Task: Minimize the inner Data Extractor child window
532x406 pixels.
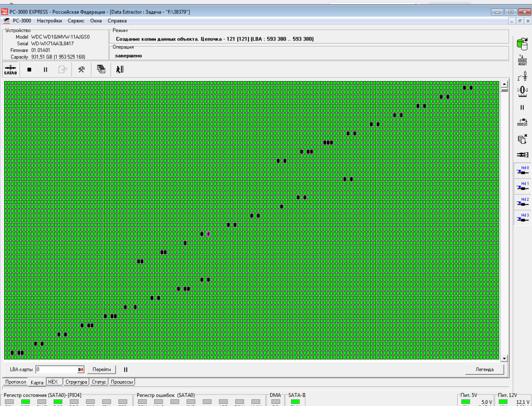Action: tap(512, 21)
